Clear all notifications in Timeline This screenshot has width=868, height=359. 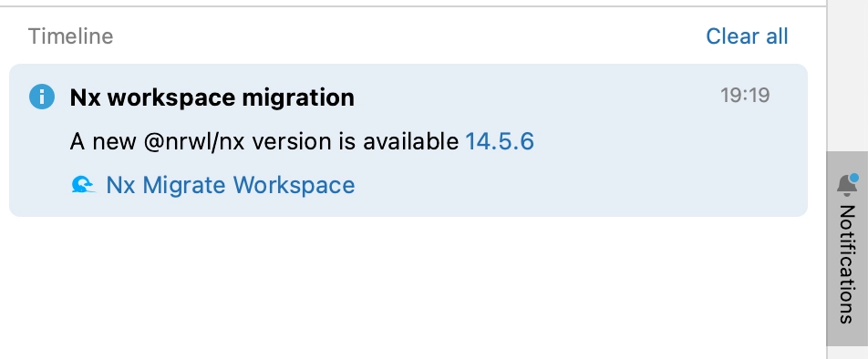[x=747, y=36]
